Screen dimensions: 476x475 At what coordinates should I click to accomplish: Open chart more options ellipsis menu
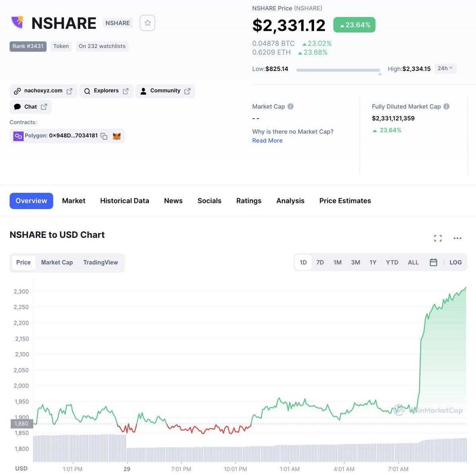(457, 238)
